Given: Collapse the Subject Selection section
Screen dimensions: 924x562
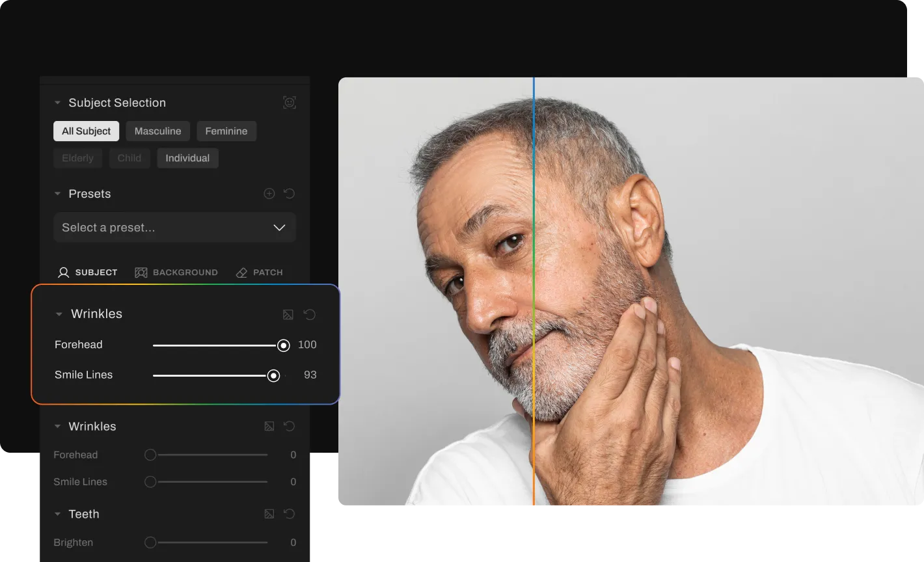Looking at the screenshot, I should click(x=57, y=103).
